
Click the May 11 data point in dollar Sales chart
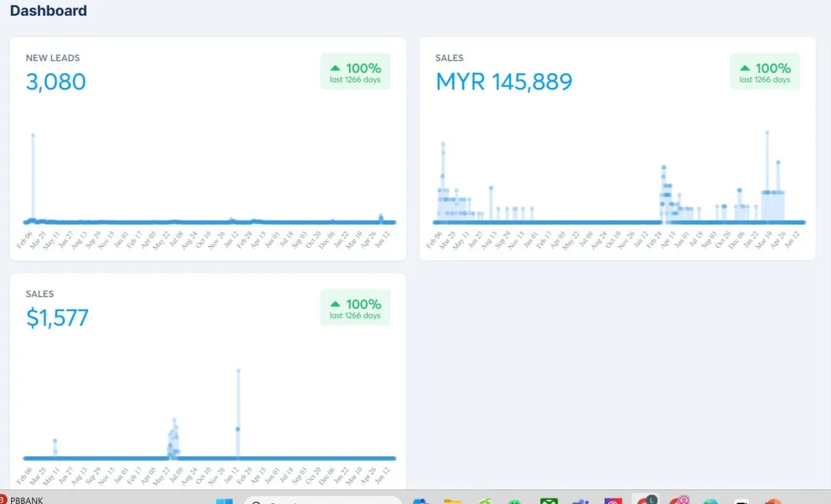(x=55, y=440)
